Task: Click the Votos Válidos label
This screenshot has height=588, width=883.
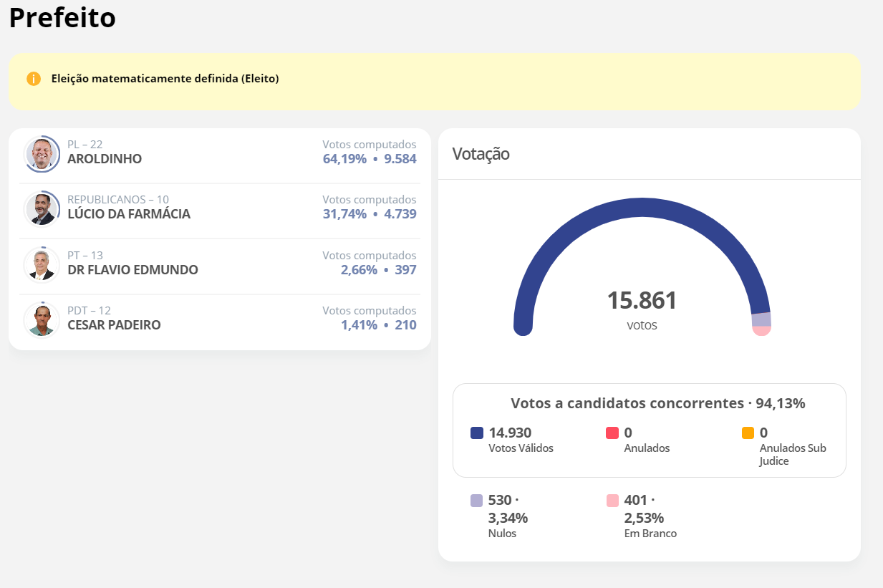Action: click(521, 448)
